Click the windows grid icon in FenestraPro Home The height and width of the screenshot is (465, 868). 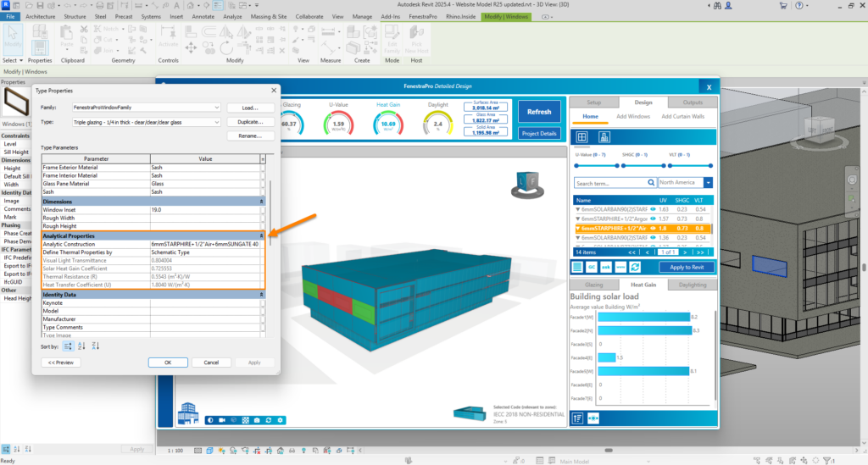click(581, 136)
